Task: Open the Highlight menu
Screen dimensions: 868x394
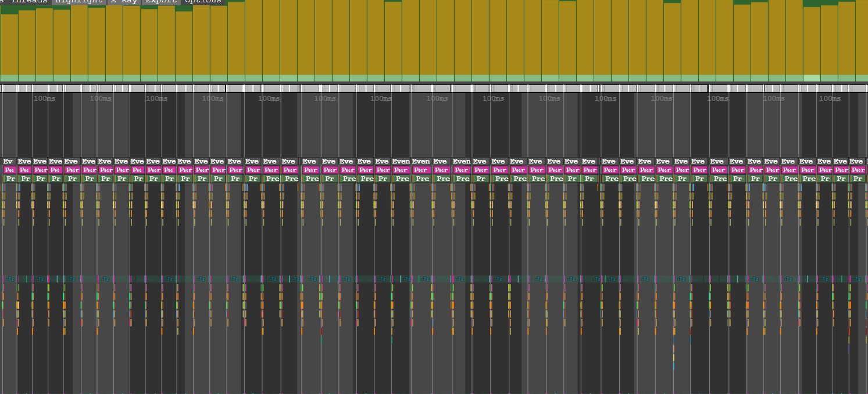Action: click(x=79, y=2)
